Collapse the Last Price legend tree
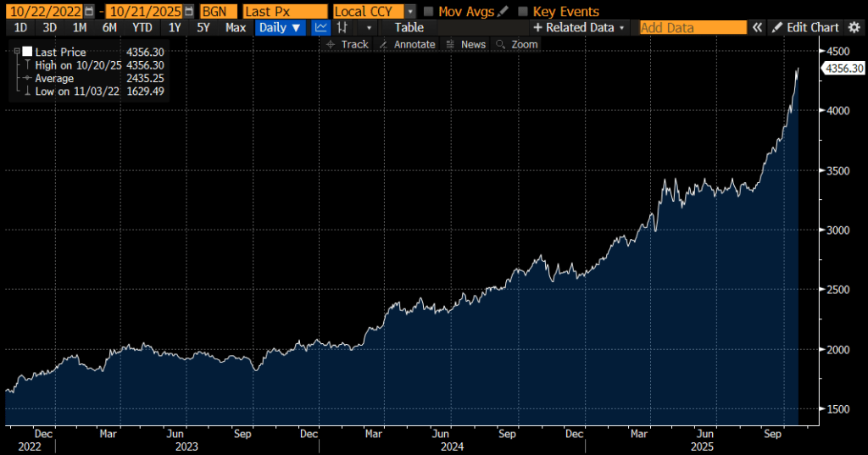Image resolution: width=868 pixels, height=455 pixels. 17,53
